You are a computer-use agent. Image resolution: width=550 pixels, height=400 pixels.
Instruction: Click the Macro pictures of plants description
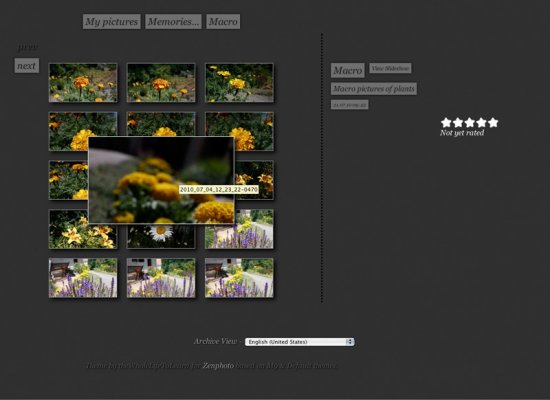[x=374, y=89]
